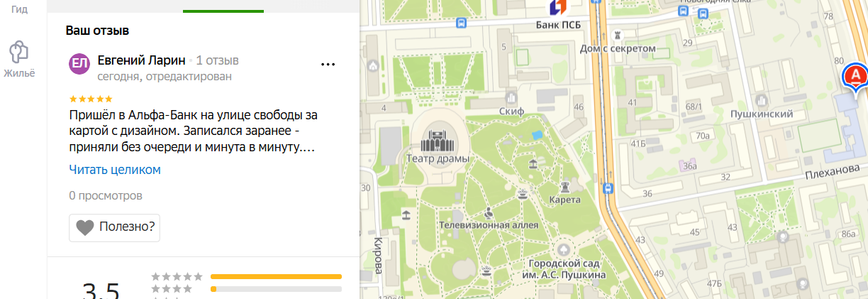Click the Ваш отзыв heading
The image size is (868, 299).
point(97,31)
